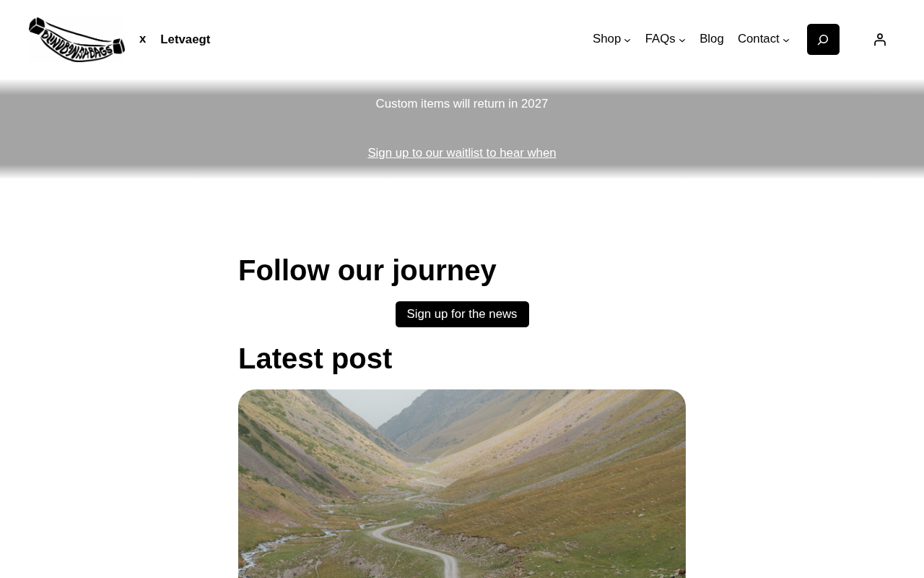Click the Custom items return 2027 notice
This screenshot has height=578, width=924.
[462, 104]
